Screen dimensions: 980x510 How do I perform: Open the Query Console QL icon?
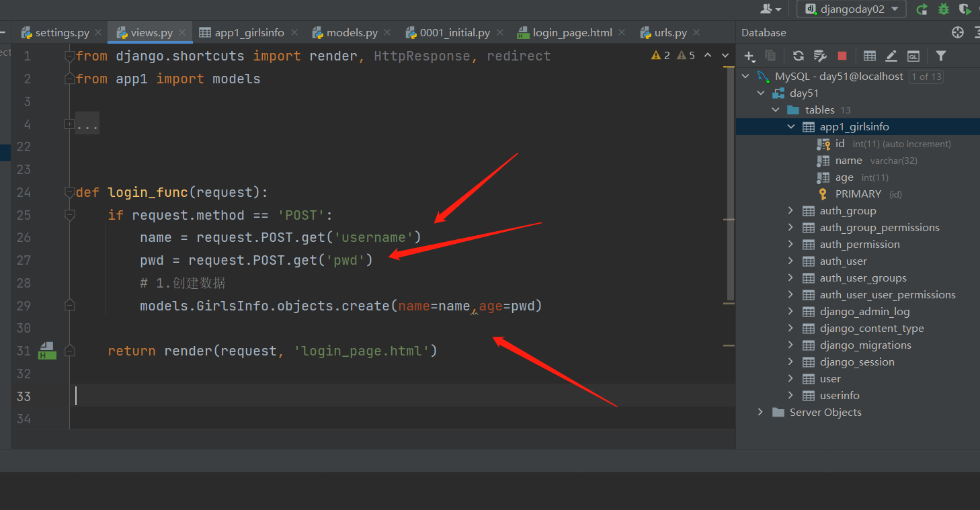point(913,56)
